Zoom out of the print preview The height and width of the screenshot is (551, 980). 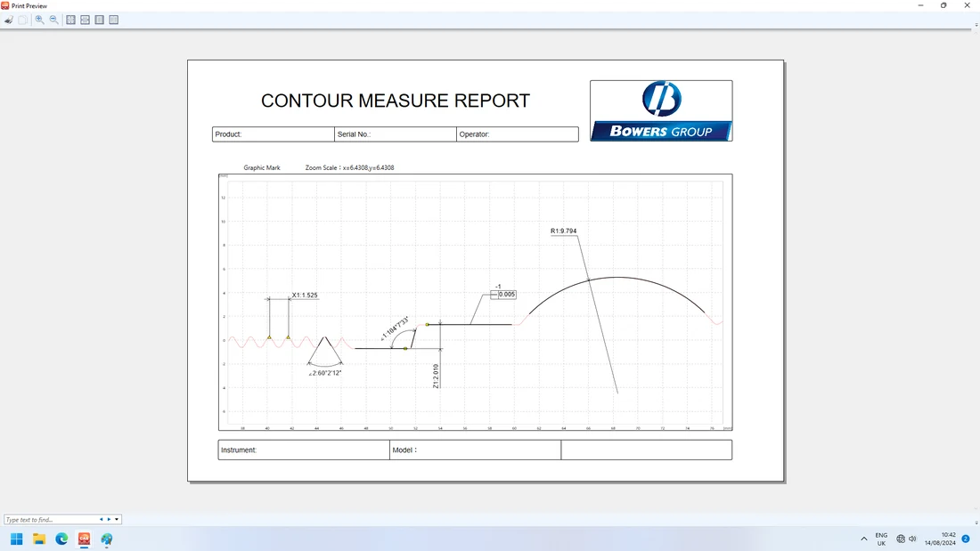54,20
